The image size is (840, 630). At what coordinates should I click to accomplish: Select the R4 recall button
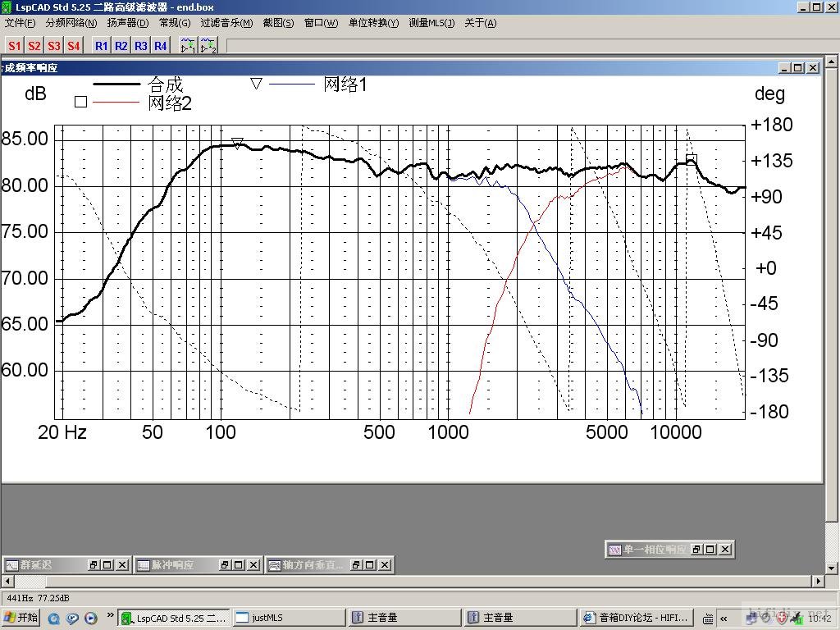(x=161, y=46)
